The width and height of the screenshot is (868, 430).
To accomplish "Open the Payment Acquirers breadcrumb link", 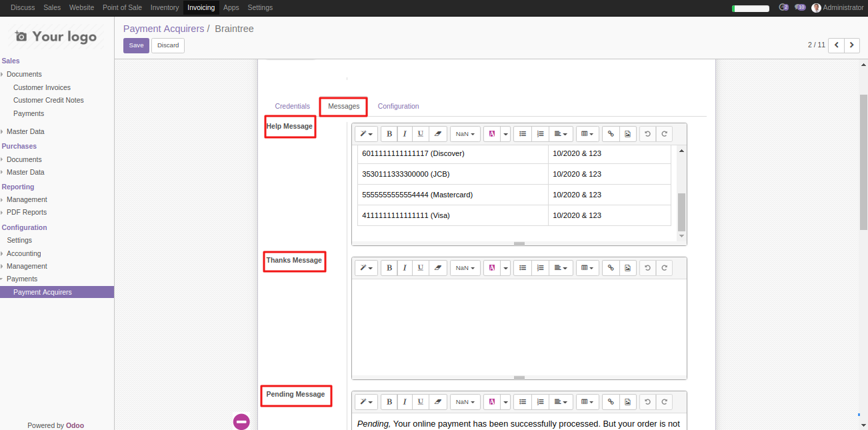I will 163,29.
